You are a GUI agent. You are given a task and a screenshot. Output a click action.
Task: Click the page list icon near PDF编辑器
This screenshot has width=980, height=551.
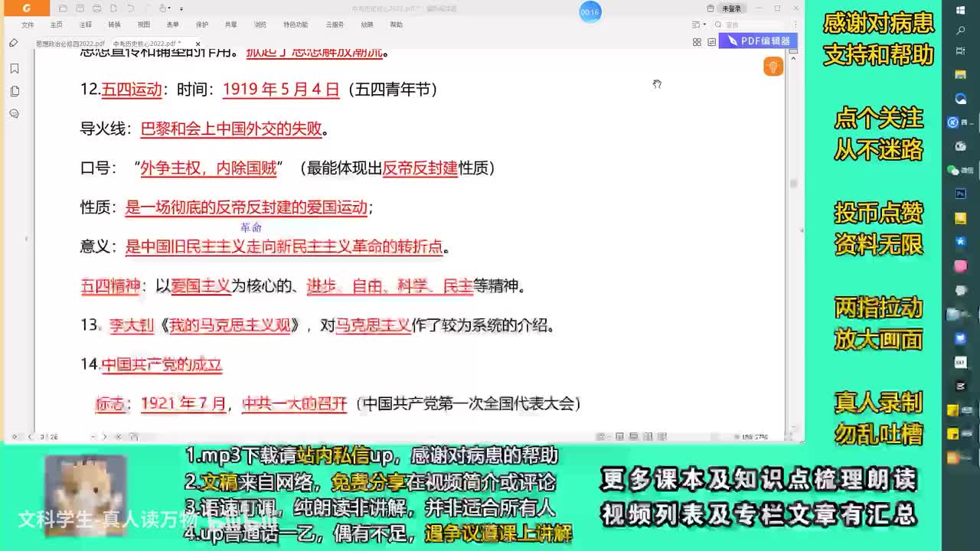point(711,41)
